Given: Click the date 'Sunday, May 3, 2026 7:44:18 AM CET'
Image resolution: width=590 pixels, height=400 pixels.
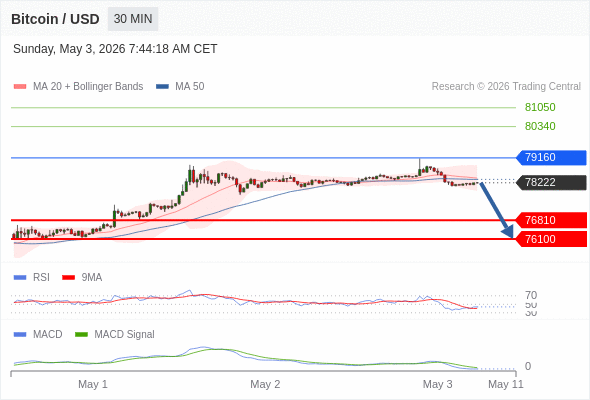Looking at the screenshot, I should pos(115,49).
